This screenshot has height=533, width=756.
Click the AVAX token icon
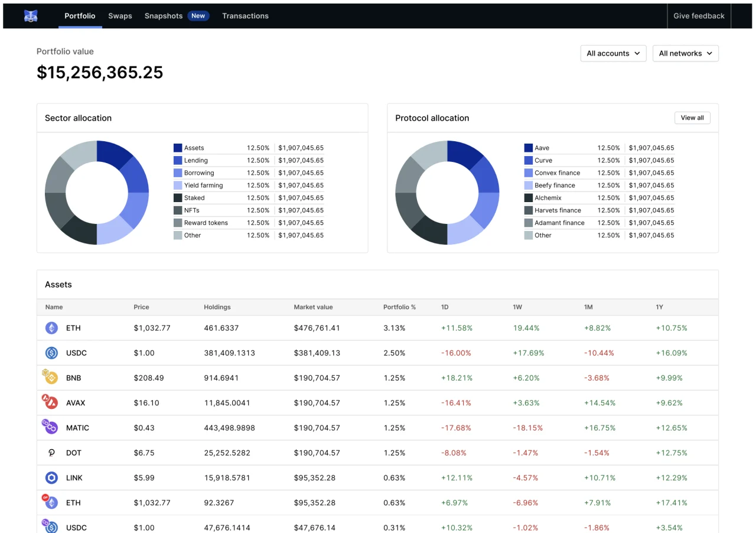[50, 402]
